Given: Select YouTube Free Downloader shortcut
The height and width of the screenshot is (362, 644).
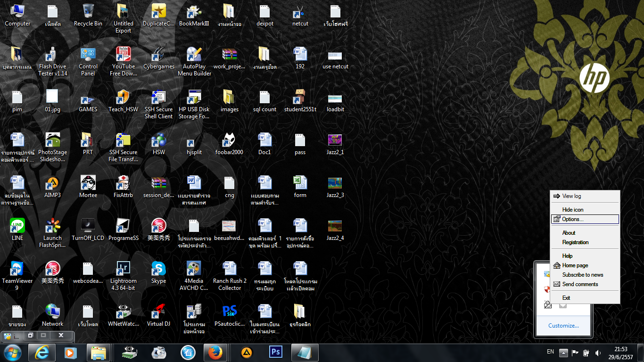Looking at the screenshot, I should 123,61.
